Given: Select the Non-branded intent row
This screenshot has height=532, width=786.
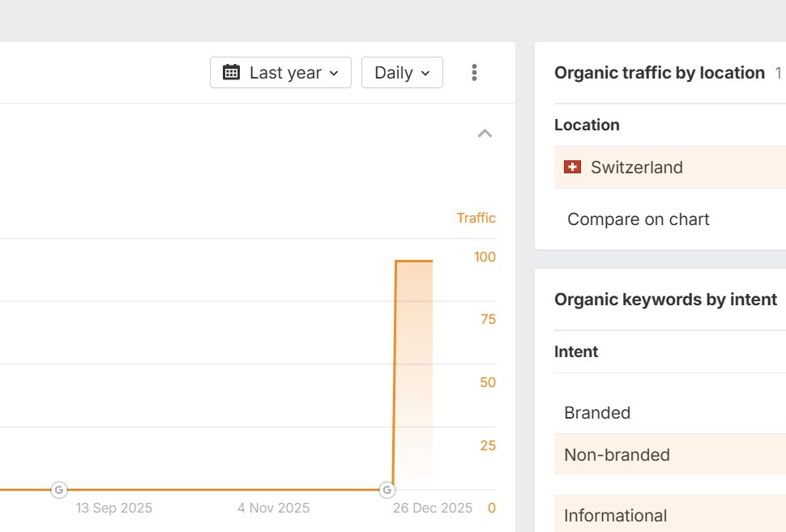Looking at the screenshot, I should 617,455.
